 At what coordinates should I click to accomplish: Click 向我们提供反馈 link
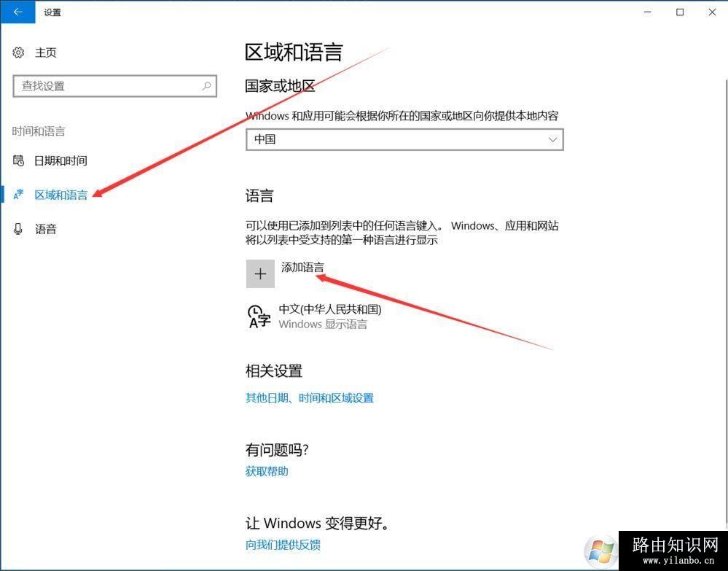click(283, 545)
